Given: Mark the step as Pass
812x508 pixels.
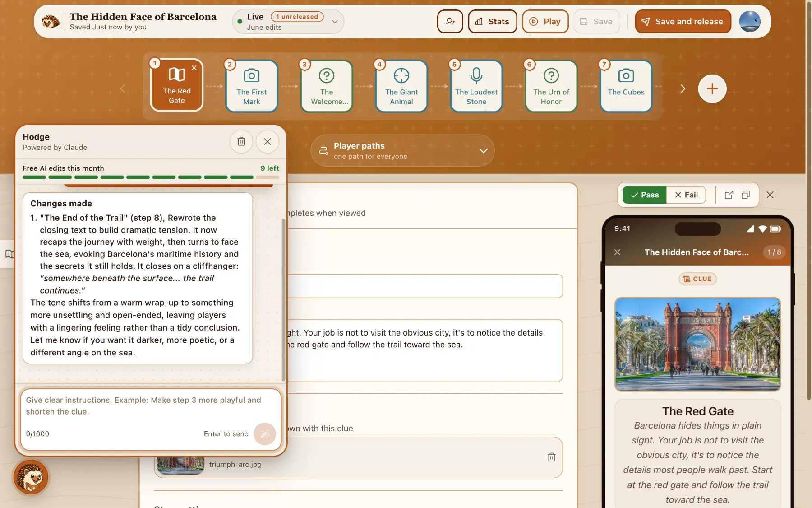Looking at the screenshot, I should coord(645,195).
